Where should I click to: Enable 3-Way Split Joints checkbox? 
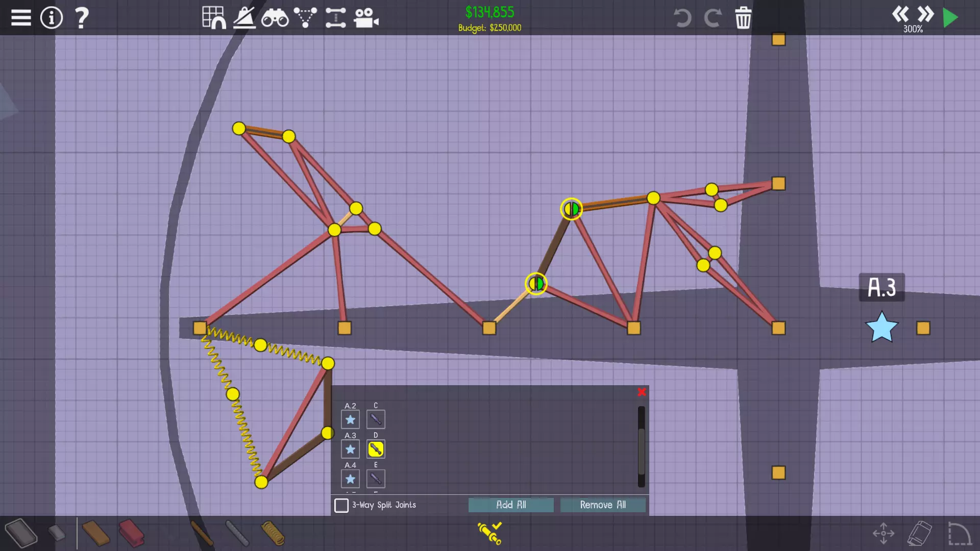[341, 505]
